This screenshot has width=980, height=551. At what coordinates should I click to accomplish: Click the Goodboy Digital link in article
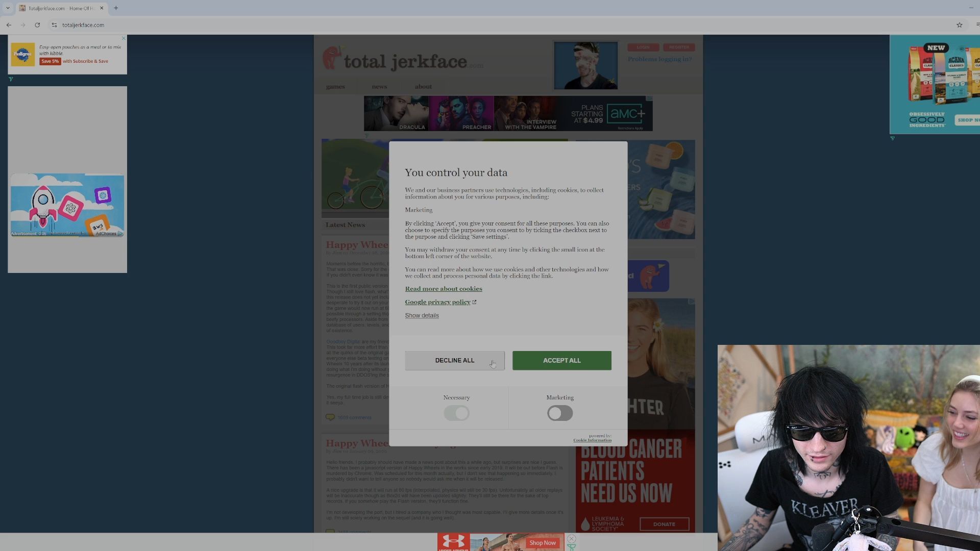(x=343, y=342)
